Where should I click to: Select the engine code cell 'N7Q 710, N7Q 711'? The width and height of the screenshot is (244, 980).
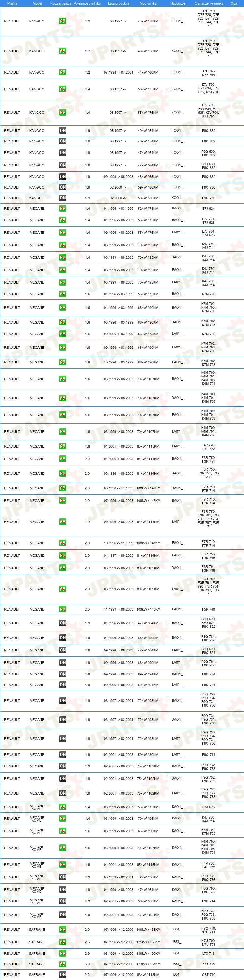point(208,930)
